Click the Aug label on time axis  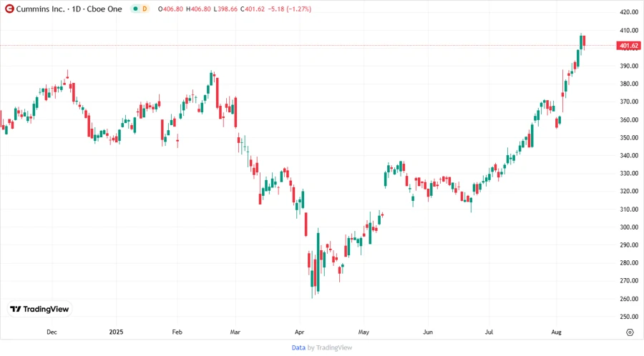pyautogui.click(x=556, y=332)
